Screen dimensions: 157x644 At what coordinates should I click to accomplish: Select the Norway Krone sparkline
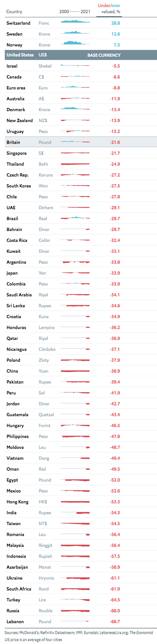(75, 43)
